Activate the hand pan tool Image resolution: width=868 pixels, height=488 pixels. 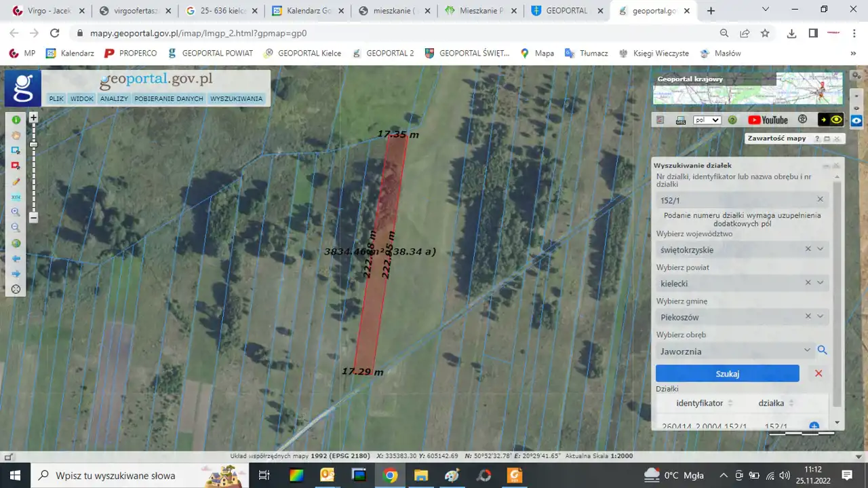pyautogui.click(x=16, y=135)
